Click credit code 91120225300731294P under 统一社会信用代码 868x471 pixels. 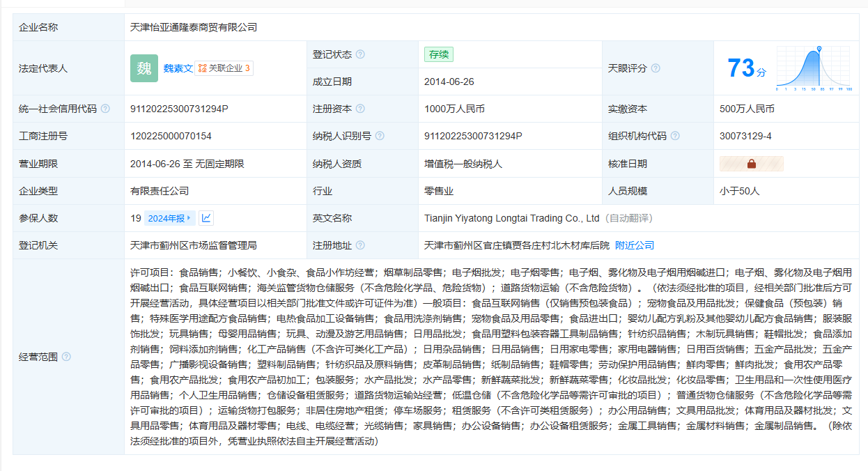tap(179, 109)
